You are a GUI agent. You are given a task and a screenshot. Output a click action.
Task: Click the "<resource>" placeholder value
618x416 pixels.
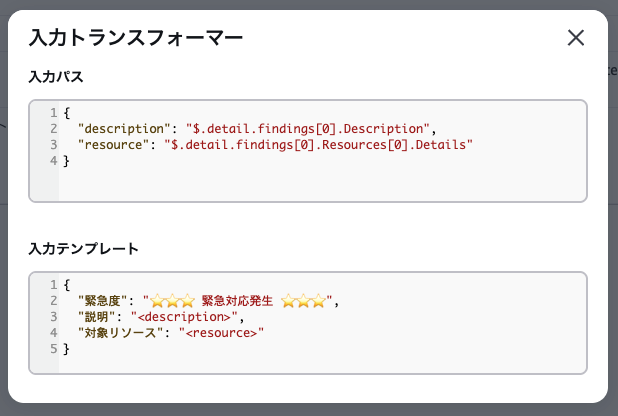[221, 333]
